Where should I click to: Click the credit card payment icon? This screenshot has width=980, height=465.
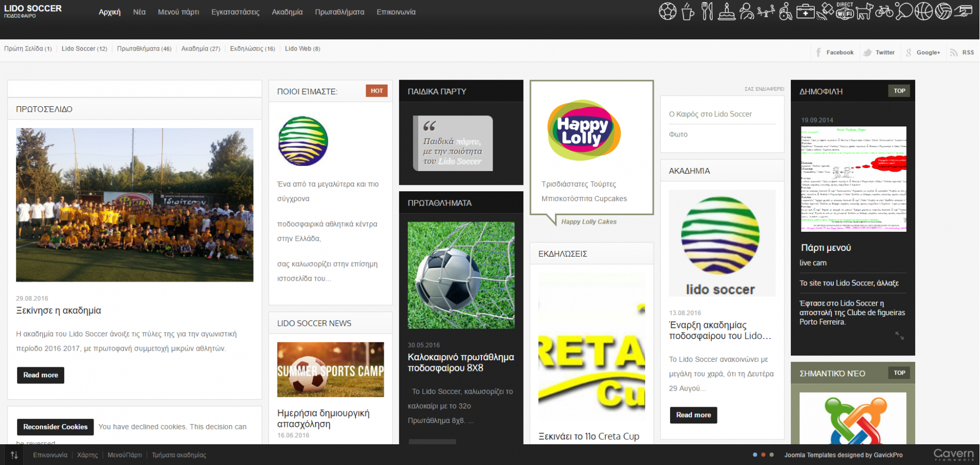coord(963,11)
